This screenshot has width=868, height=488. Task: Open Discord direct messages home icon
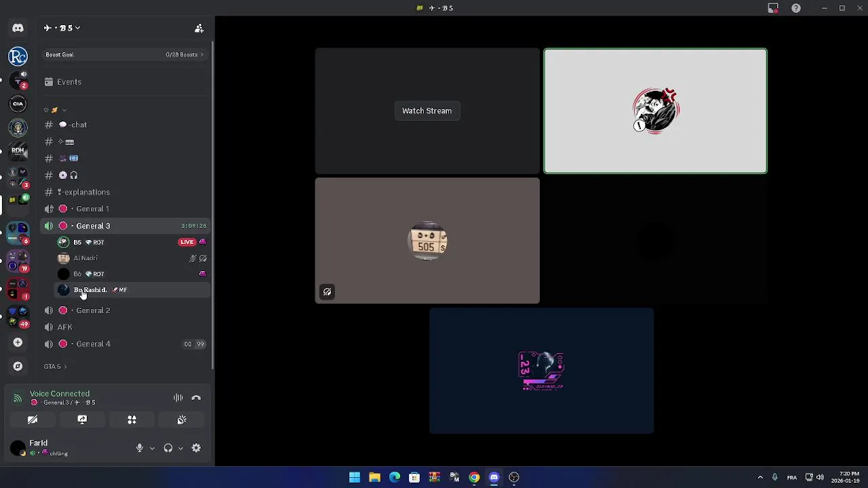[x=18, y=28]
